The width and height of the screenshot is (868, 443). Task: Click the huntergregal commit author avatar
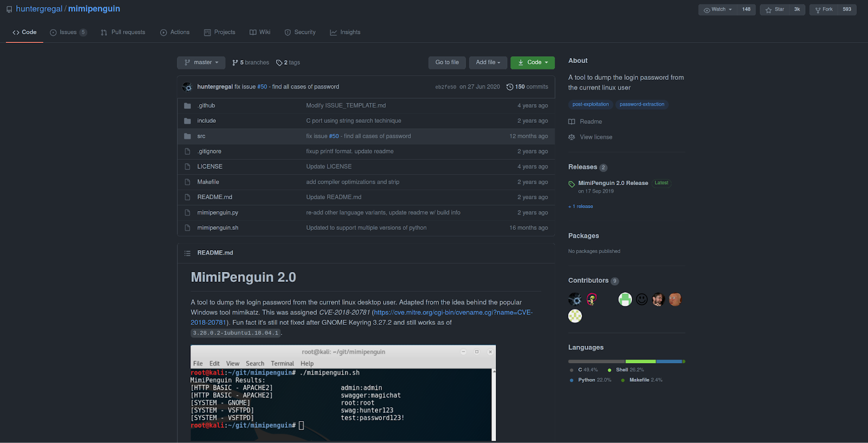[x=188, y=87]
